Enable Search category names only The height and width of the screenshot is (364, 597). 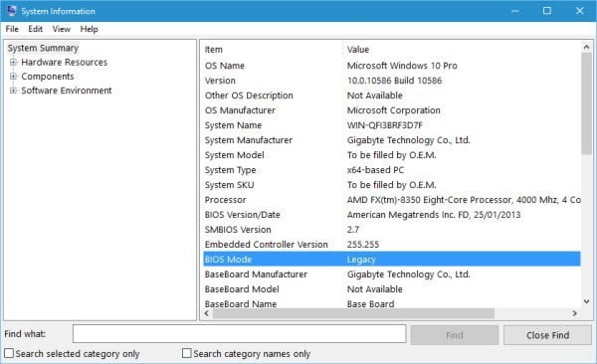(x=187, y=353)
